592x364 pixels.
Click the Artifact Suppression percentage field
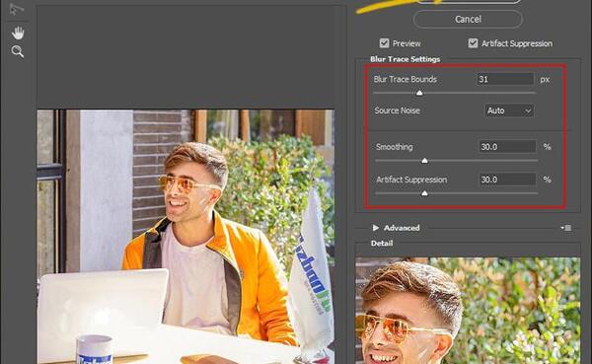coord(507,180)
